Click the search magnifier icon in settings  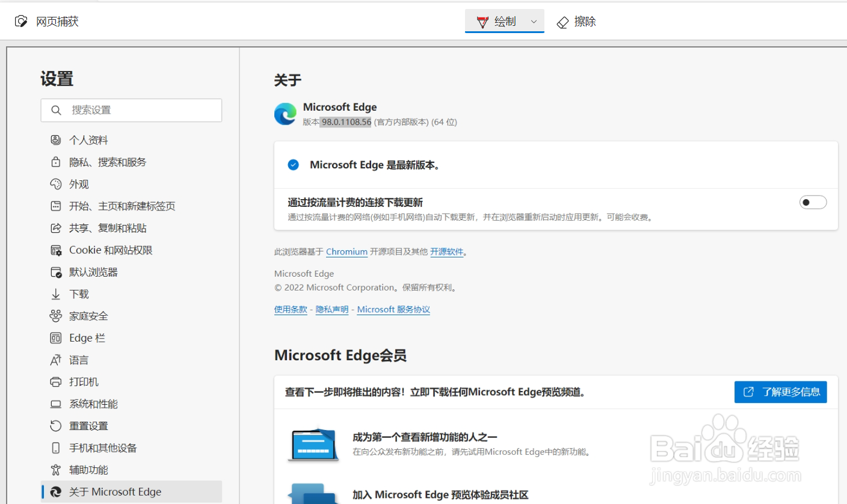57,110
